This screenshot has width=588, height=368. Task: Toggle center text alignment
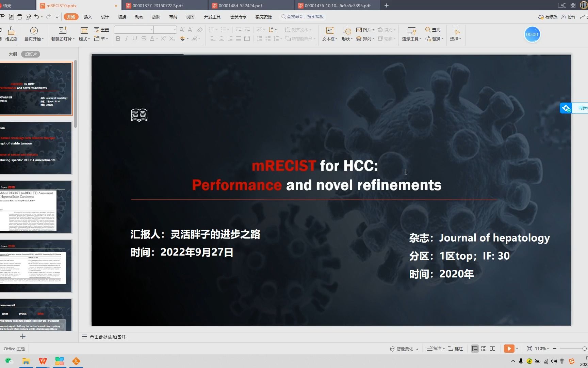222,39
